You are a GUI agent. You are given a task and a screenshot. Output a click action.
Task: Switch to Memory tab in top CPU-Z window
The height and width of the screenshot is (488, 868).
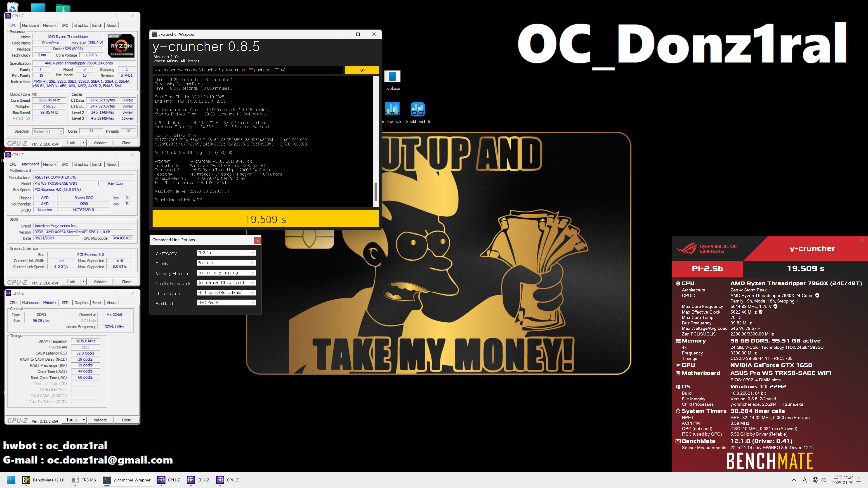point(50,25)
